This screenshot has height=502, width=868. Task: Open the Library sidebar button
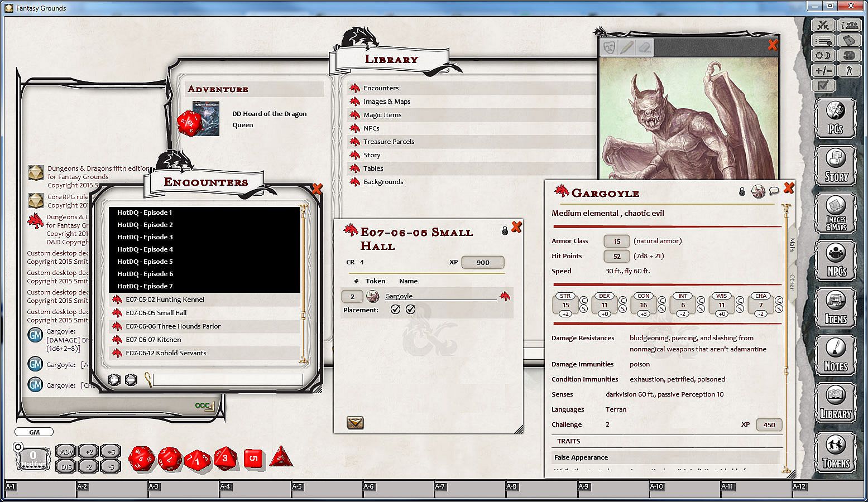point(836,403)
